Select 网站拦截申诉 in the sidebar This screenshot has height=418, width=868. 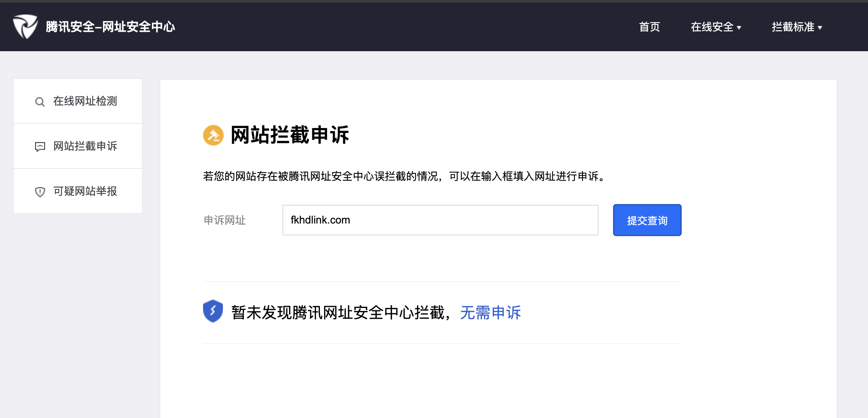85,146
